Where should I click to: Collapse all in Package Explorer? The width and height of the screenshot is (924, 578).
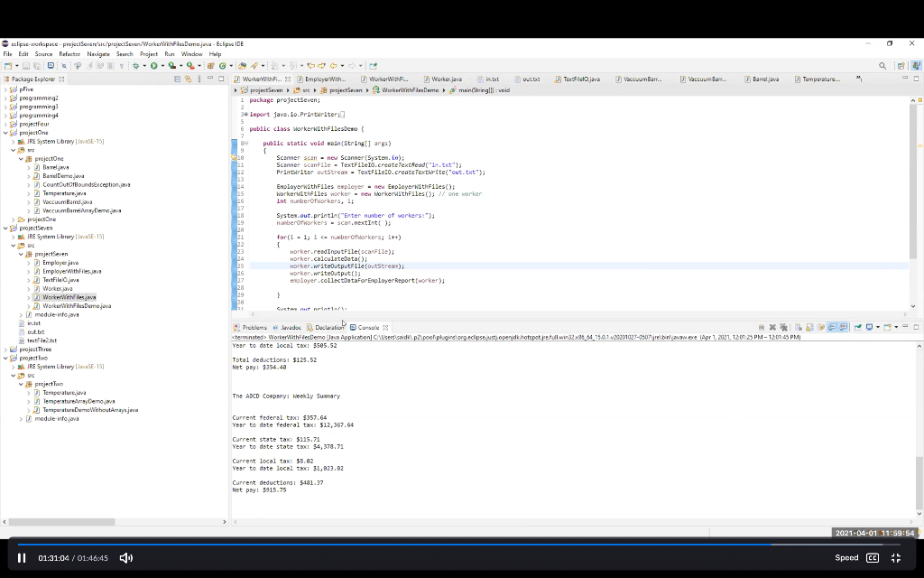[177, 79]
